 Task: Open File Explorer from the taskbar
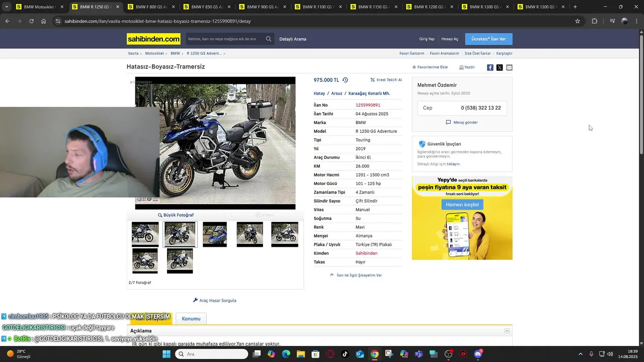pos(300,354)
